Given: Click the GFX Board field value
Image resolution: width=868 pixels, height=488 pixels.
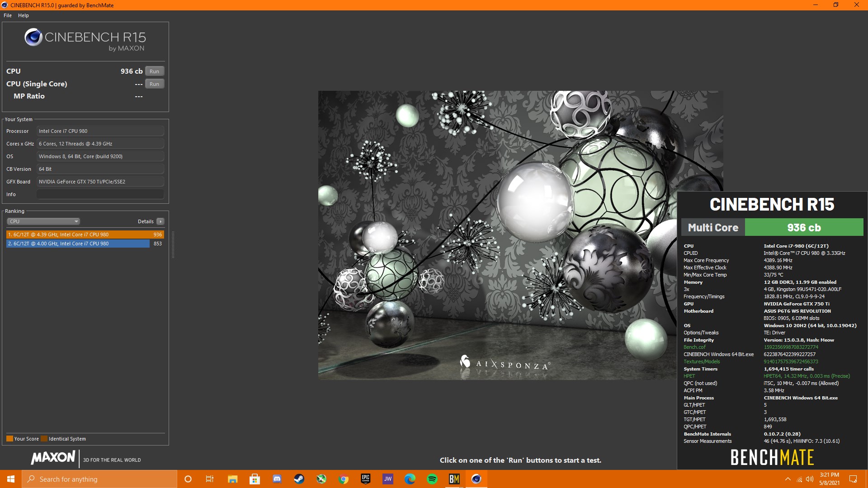Looking at the screenshot, I should click(x=100, y=182).
